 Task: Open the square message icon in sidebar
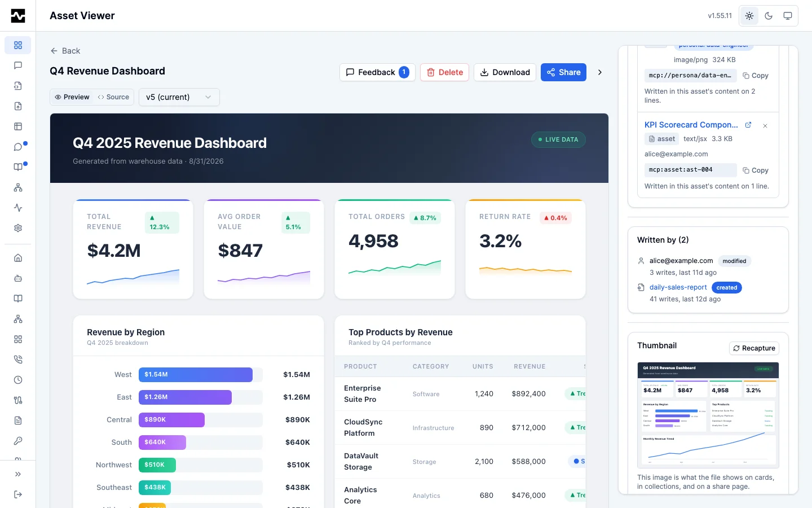click(18, 65)
